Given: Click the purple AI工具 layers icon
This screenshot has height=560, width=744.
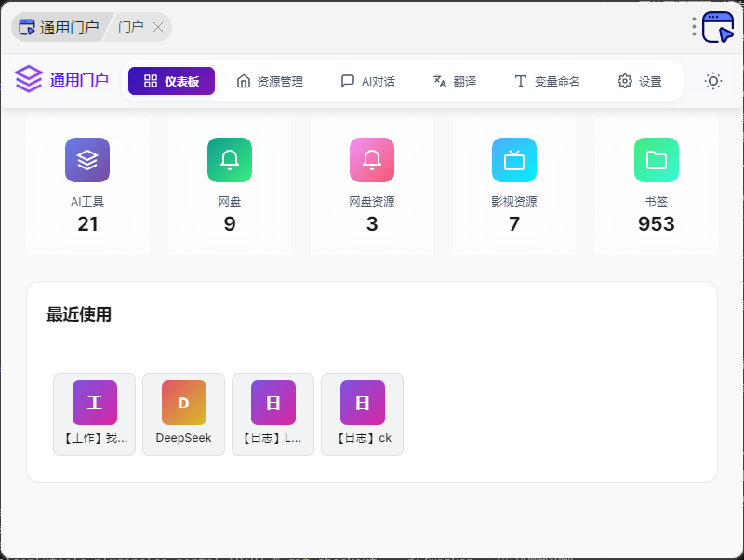Looking at the screenshot, I should pyautogui.click(x=87, y=160).
